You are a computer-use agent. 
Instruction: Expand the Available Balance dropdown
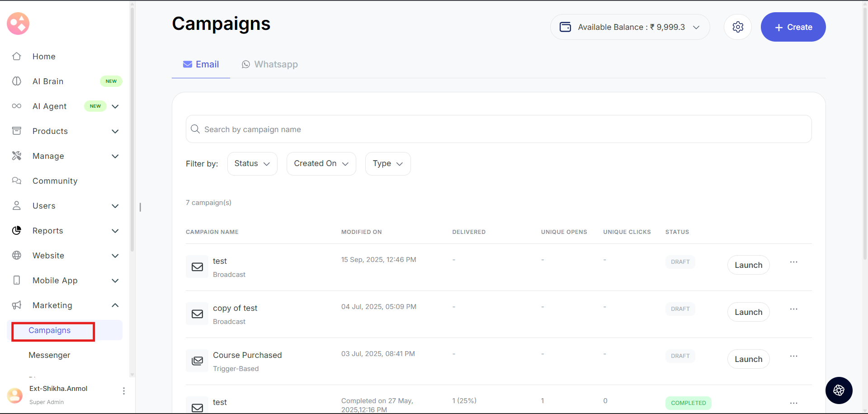coord(696,27)
